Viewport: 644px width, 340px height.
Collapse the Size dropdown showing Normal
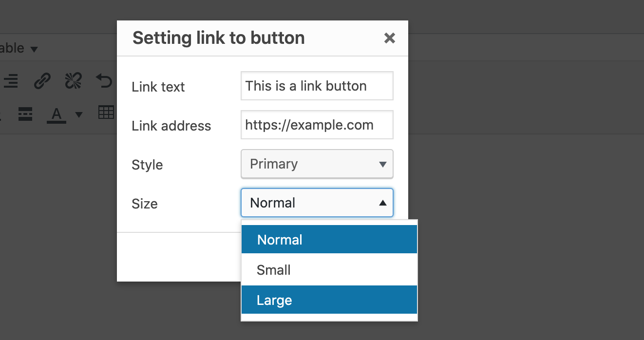point(317,203)
